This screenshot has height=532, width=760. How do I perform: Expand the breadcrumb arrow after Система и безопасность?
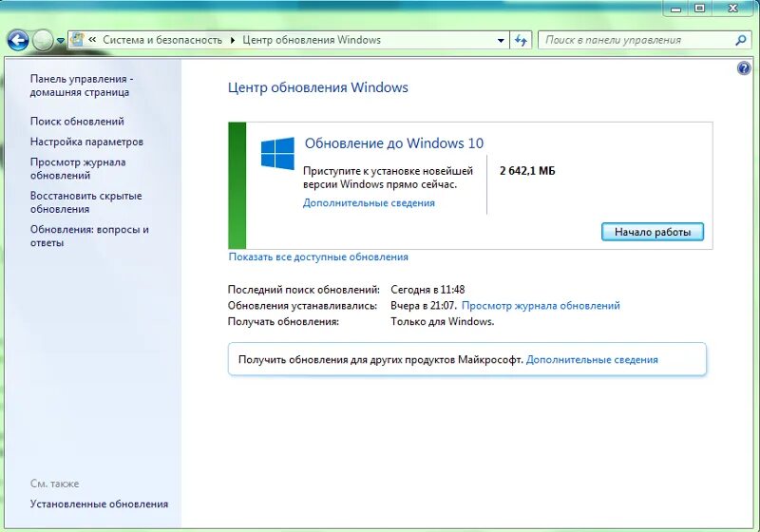pyautogui.click(x=232, y=40)
